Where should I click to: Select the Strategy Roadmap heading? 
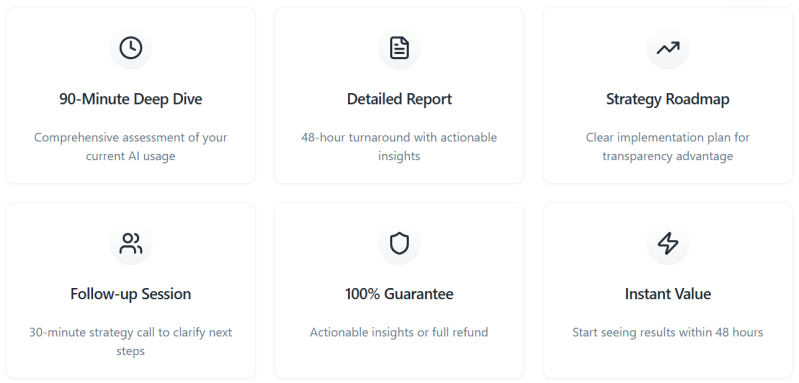(x=668, y=99)
